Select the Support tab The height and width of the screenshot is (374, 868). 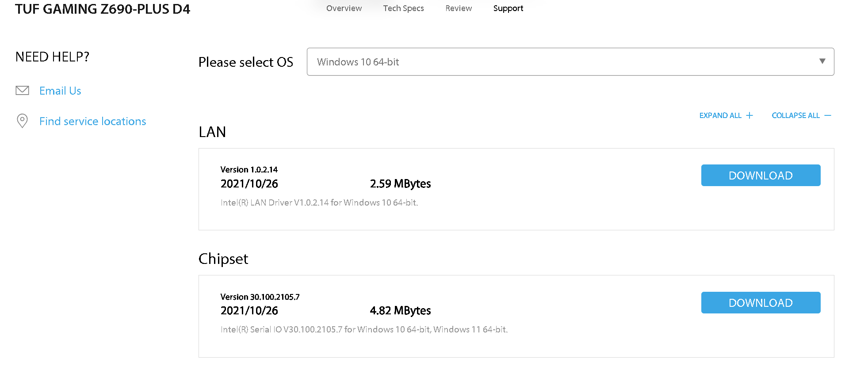point(508,8)
